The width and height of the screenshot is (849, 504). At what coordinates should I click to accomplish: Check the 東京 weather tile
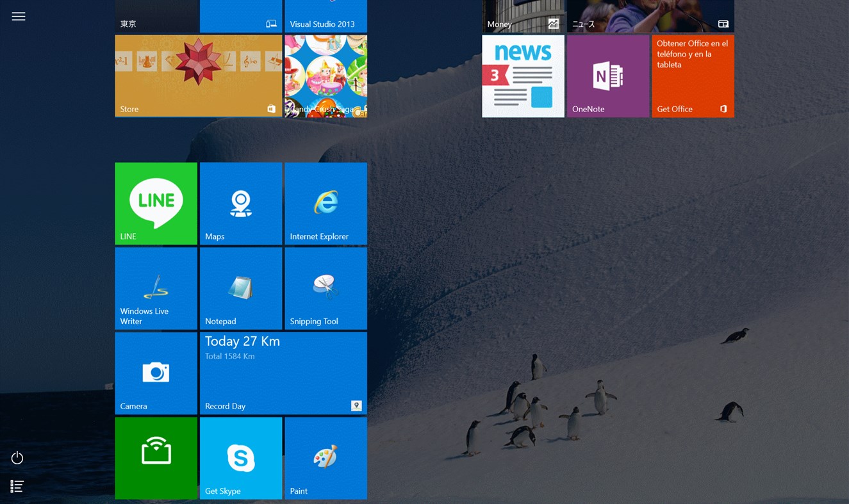pos(156,16)
